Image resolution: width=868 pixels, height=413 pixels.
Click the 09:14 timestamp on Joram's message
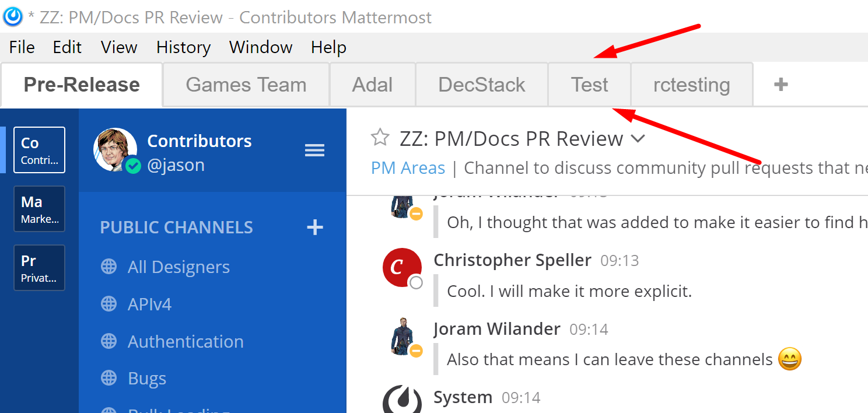pyautogui.click(x=589, y=330)
